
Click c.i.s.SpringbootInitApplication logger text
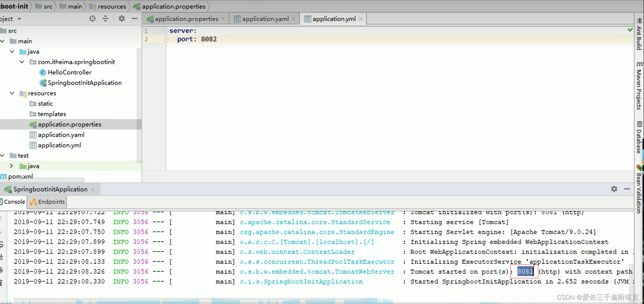pyautogui.click(x=301, y=281)
